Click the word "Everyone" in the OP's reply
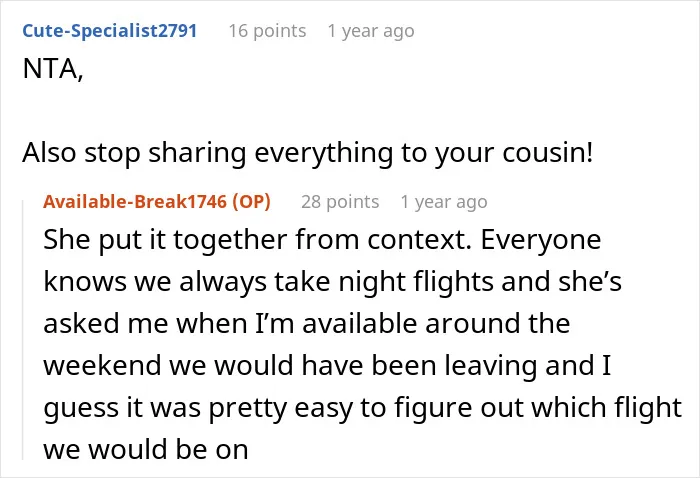The width and height of the screenshot is (700, 478). [x=541, y=240]
